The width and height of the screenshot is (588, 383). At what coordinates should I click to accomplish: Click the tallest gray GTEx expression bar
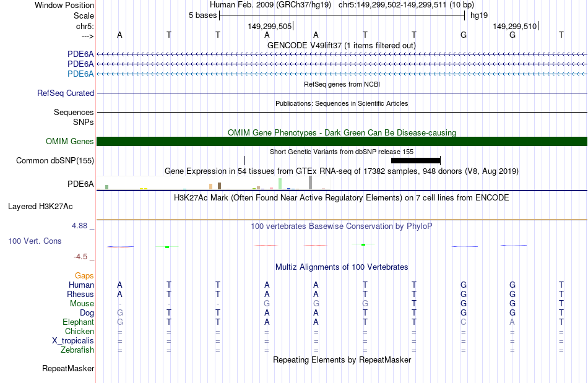[311, 183]
